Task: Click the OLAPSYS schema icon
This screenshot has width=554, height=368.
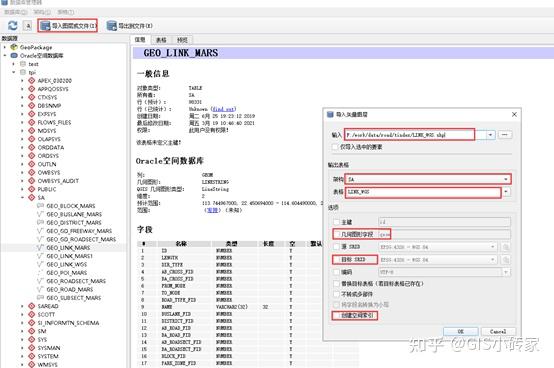Action: [31, 139]
